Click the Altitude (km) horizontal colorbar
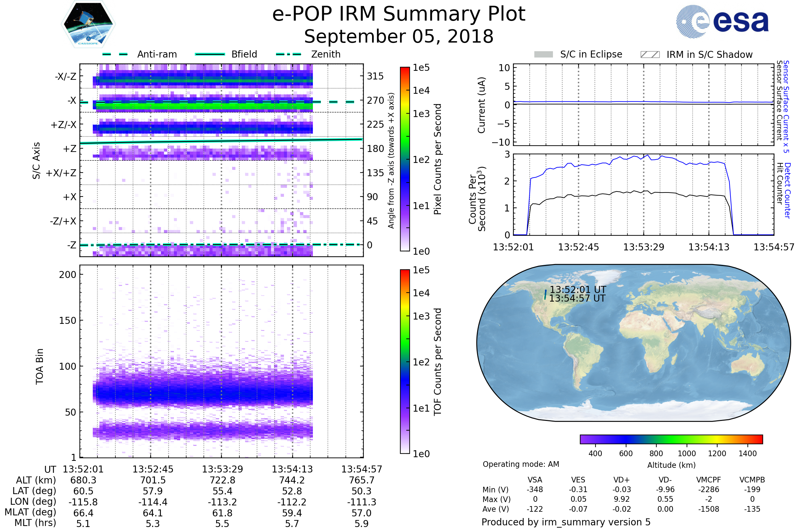798x532 pixels. pos(671,439)
